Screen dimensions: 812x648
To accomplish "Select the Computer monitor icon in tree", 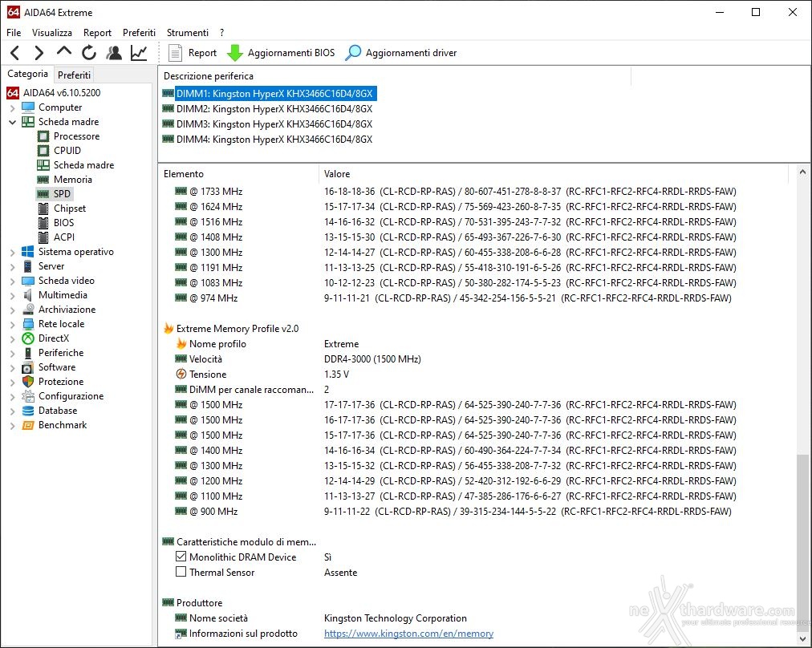I will (28, 107).
